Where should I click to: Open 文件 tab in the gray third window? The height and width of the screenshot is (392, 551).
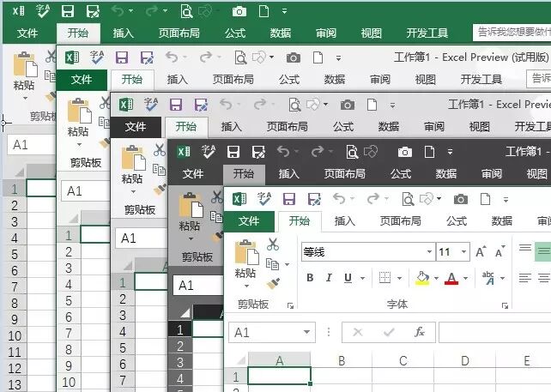point(136,127)
